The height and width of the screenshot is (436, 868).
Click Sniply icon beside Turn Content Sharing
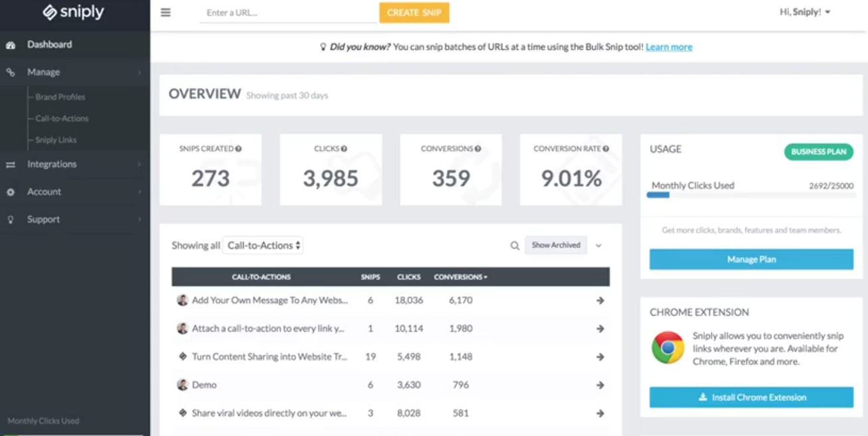[183, 356]
